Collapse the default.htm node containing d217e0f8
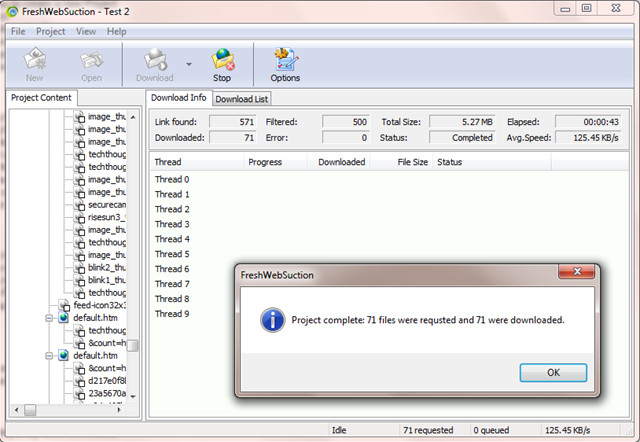This screenshot has height=442, width=640. click(x=49, y=356)
